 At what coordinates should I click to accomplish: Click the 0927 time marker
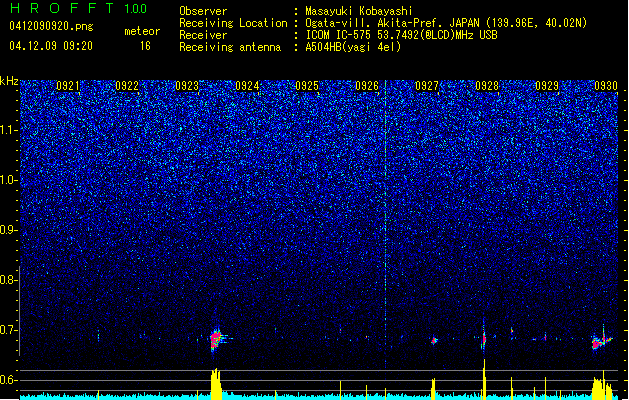click(427, 86)
